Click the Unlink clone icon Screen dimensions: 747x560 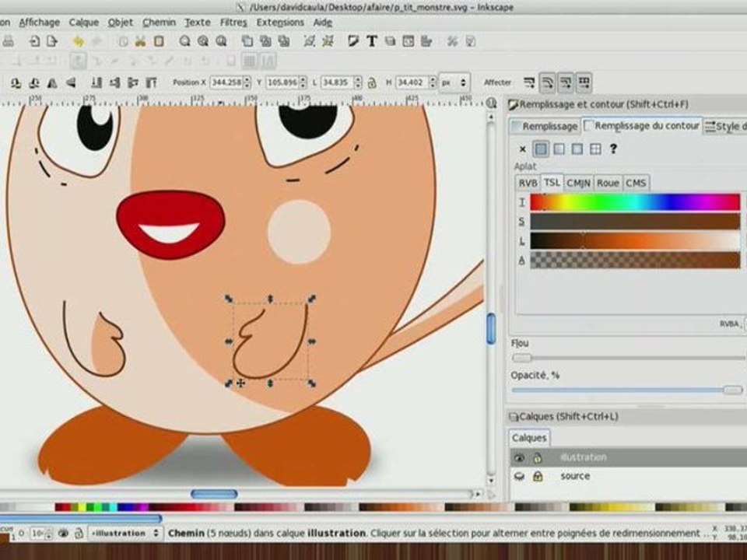click(284, 42)
